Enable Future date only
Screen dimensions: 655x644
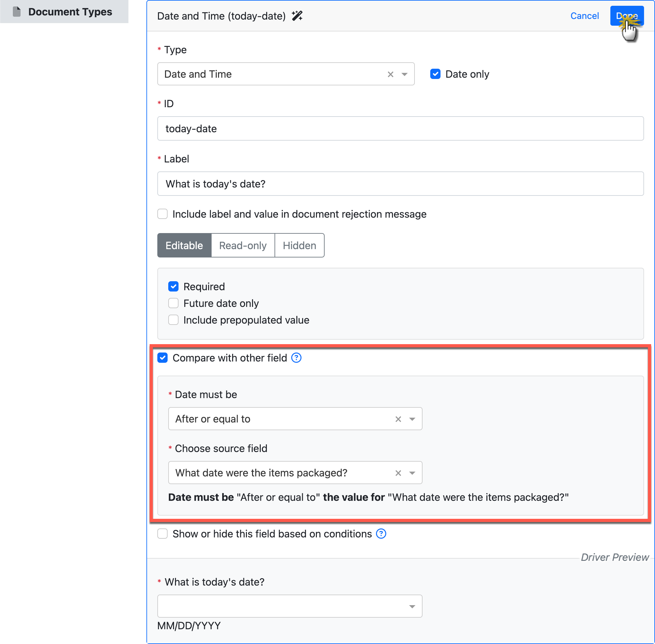tap(174, 303)
